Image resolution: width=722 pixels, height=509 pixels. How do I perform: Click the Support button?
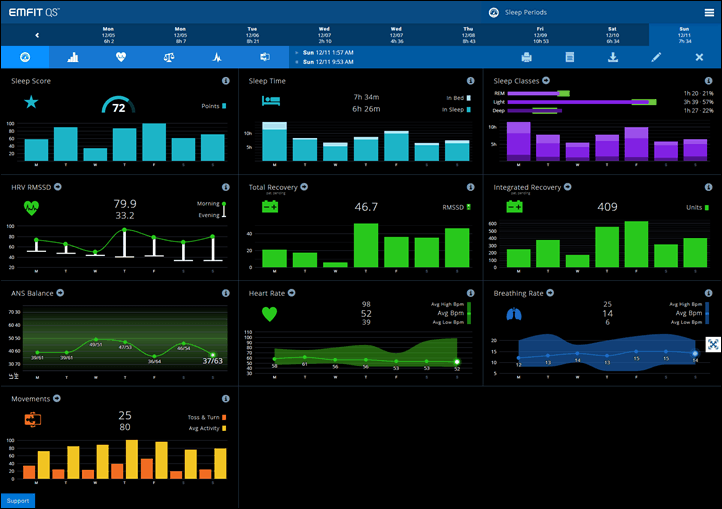18,501
